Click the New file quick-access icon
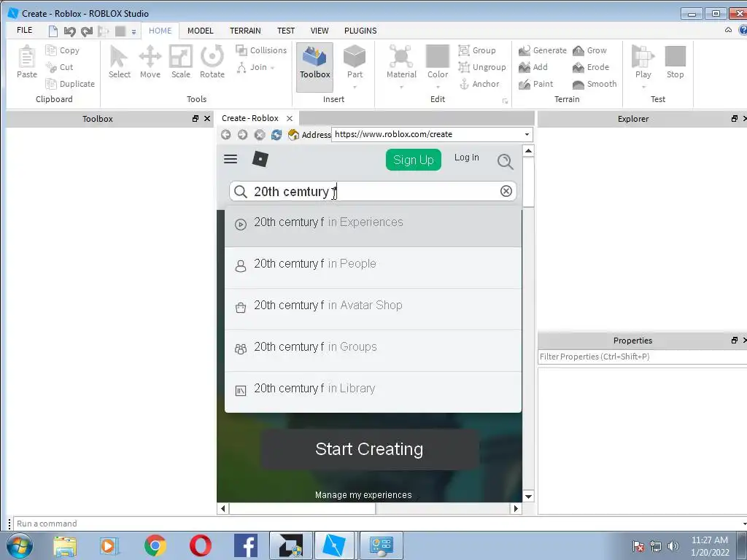The height and width of the screenshot is (560, 747). coord(53,31)
